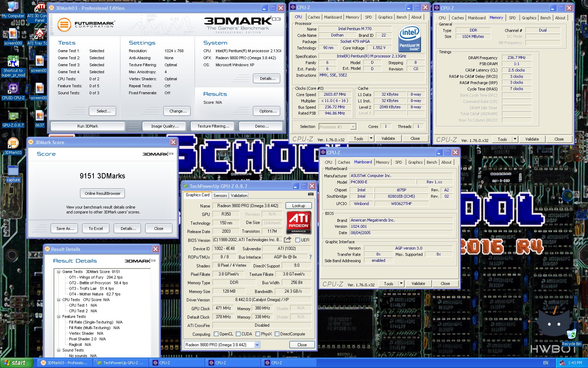588x368 pixels.
Task: Switch to Caches tab in CPU-Z CPU window
Action: coord(314,17)
